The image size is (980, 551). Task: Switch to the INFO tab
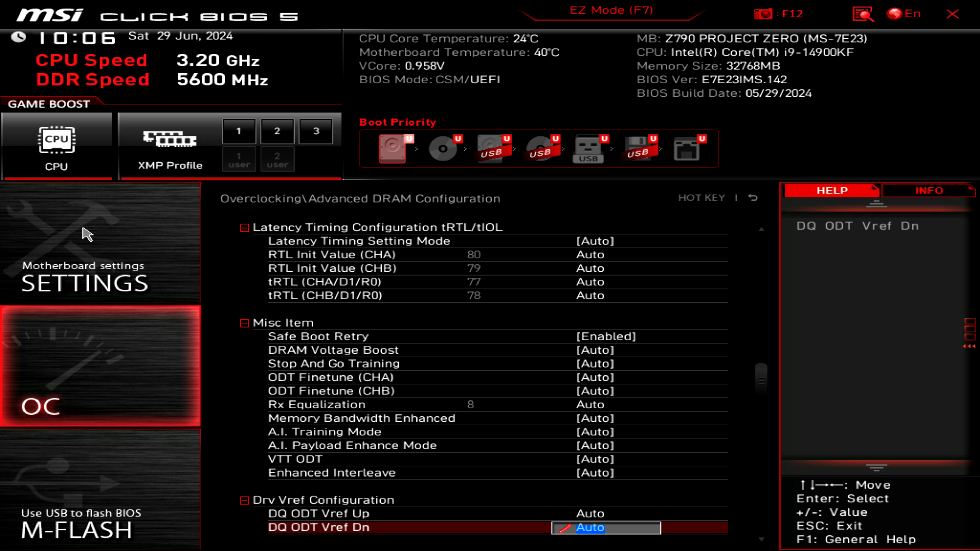[x=929, y=191]
